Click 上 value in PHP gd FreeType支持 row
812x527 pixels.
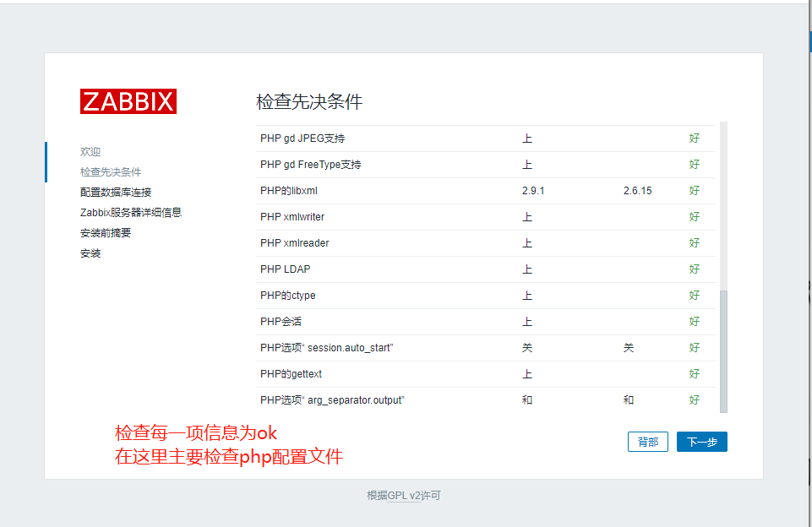point(527,165)
